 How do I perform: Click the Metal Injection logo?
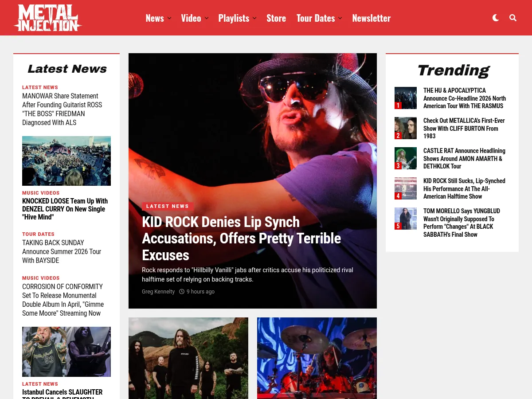coord(48,18)
